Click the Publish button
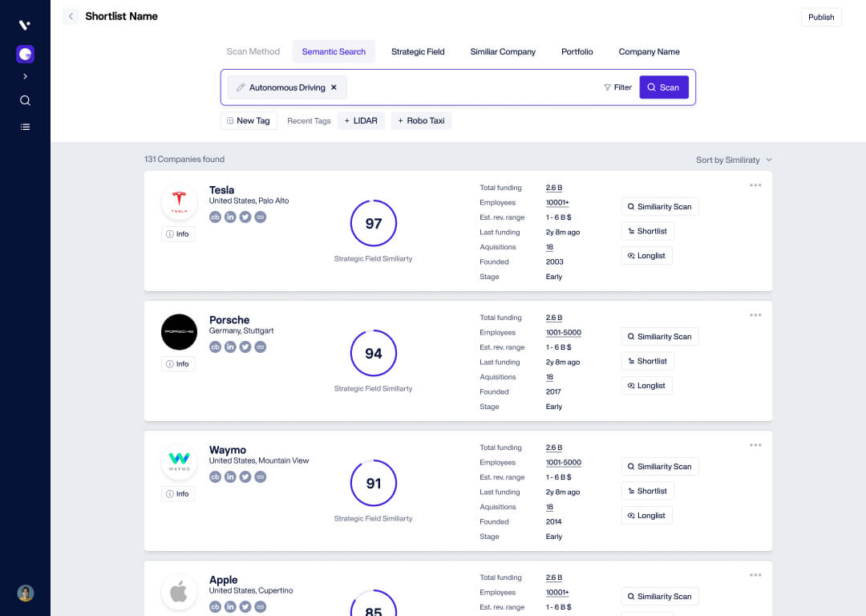This screenshot has height=616, width=866. click(x=821, y=17)
